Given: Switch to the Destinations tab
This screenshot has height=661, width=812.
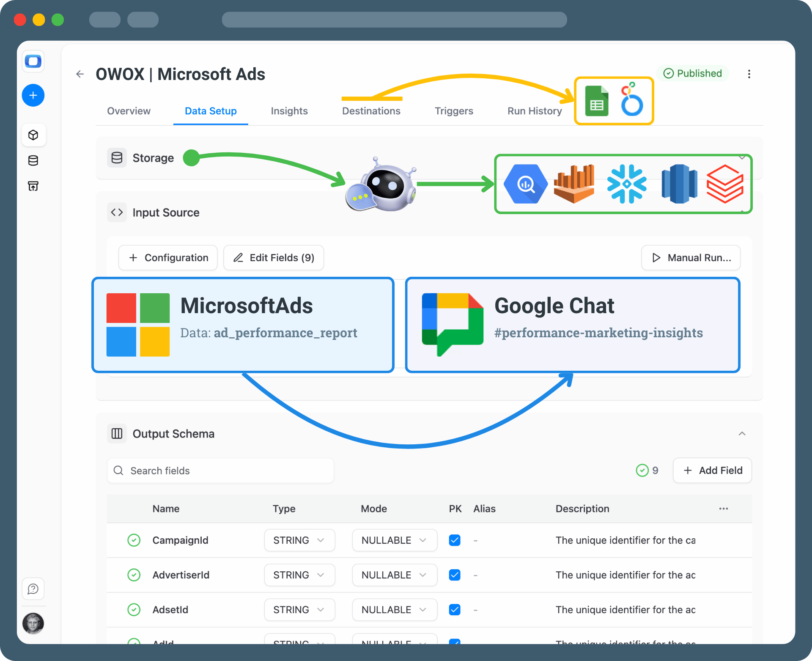Looking at the screenshot, I should [x=371, y=111].
